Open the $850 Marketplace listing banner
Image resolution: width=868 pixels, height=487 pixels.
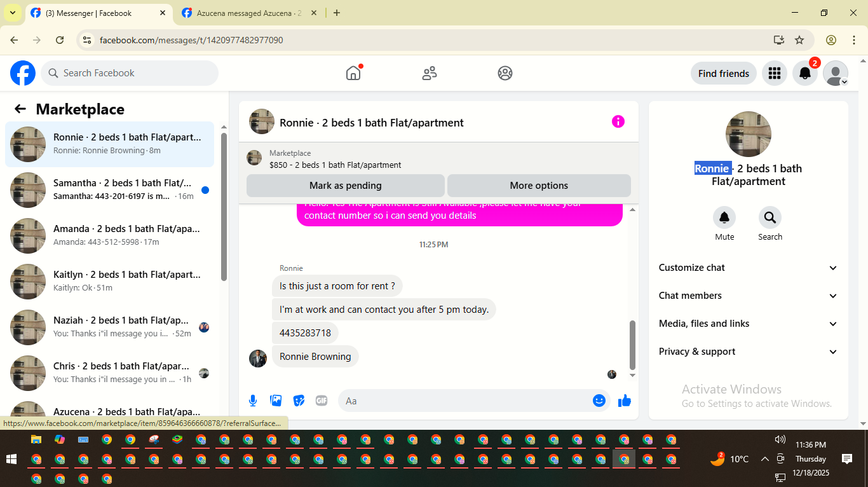[438, 158]
